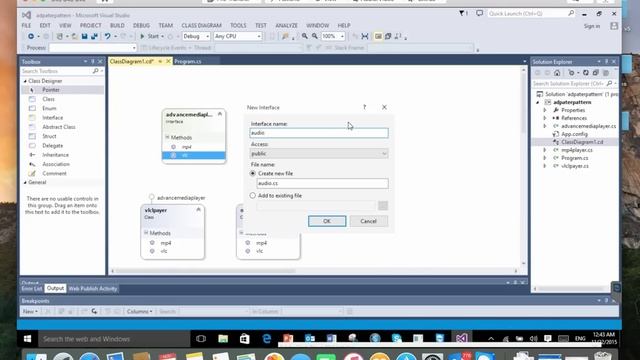640x360 pixels.
Task: Open the BUILD menu
Action: (x=117, y=25)
